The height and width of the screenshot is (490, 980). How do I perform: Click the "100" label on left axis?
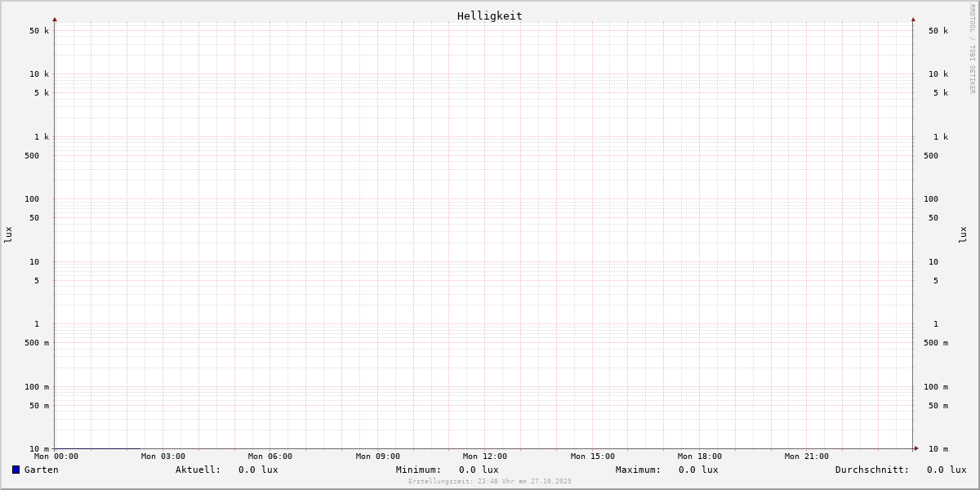(x=32, y=199)
